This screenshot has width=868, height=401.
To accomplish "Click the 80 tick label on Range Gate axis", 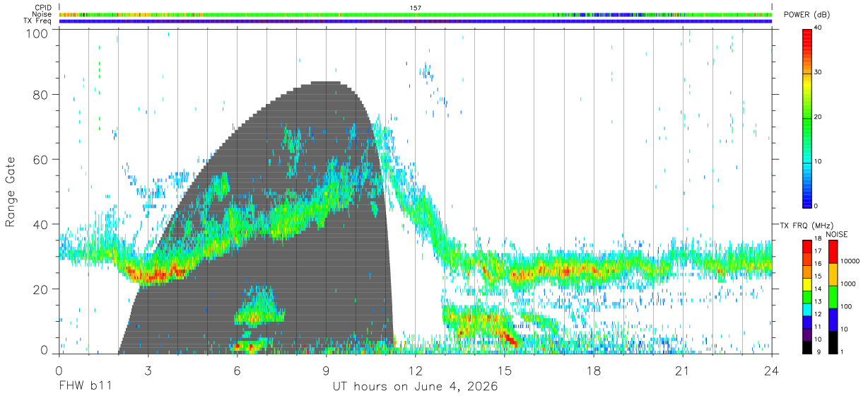I will [41, 95].
